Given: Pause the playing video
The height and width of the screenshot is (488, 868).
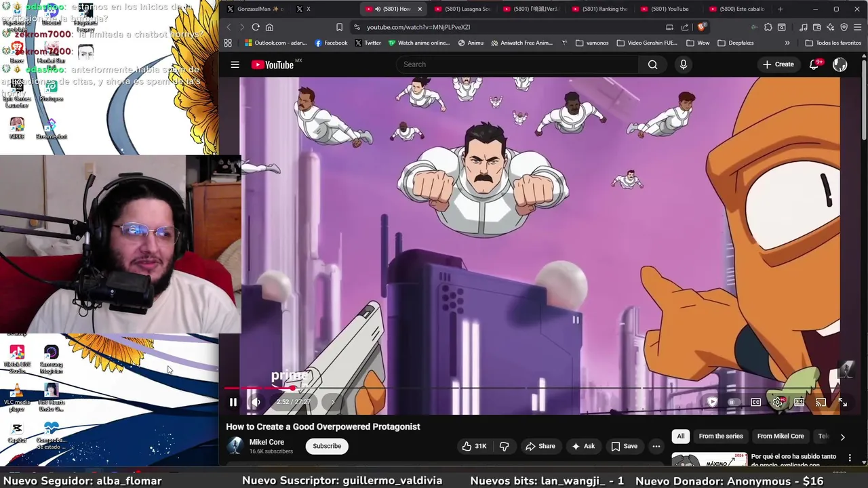Looking at the screenshot, I should pyautogui.click(x=233, y=402).
